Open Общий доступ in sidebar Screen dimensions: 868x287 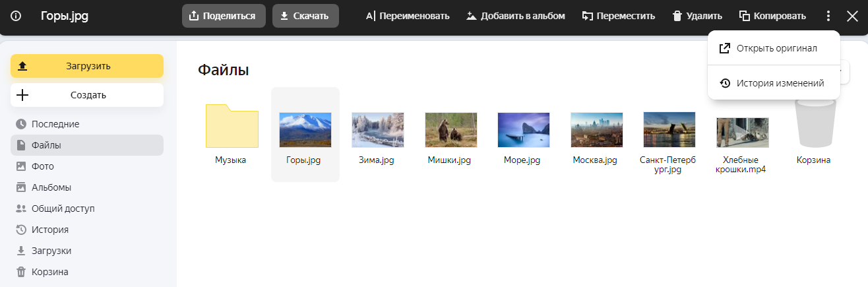point(63,208)
